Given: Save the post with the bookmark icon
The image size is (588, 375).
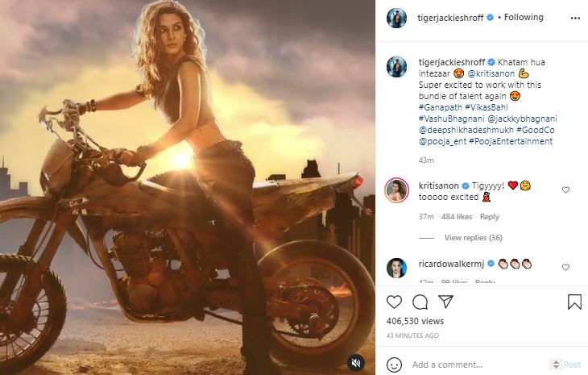Looking at the screenshot, I should point(574,302).
